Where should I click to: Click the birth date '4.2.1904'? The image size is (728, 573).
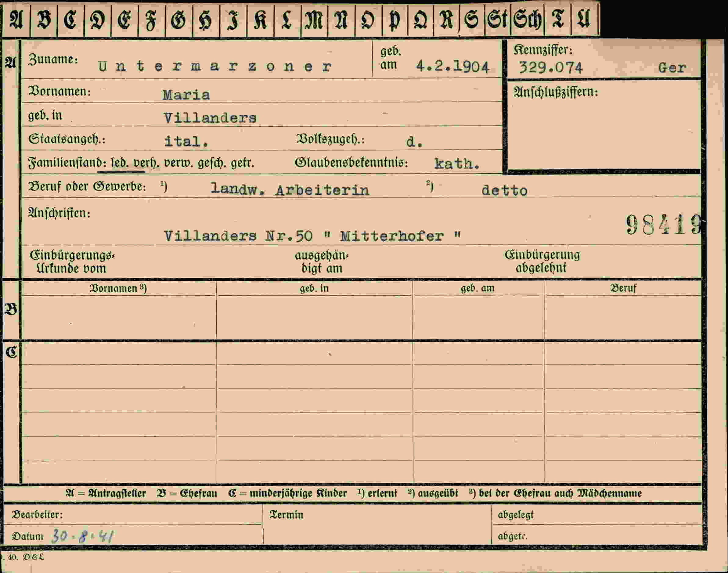pyautogui.click(x=452, y=67)
